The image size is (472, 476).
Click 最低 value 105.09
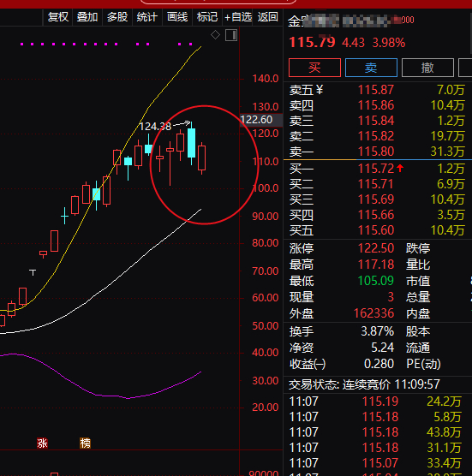[376, 281]
